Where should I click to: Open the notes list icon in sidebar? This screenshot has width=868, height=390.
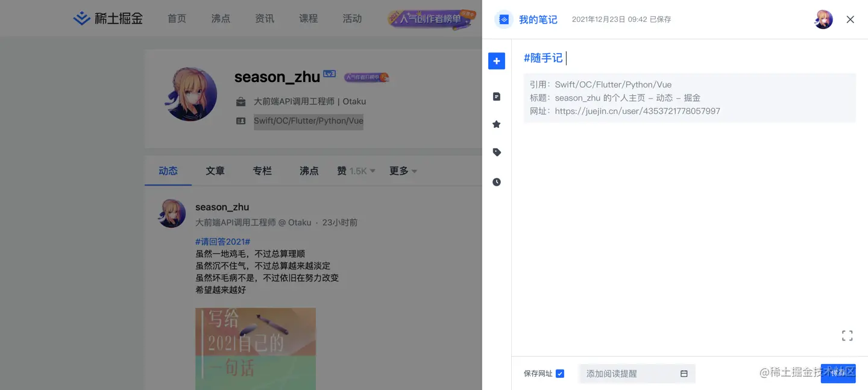click(x=497, y=96)
